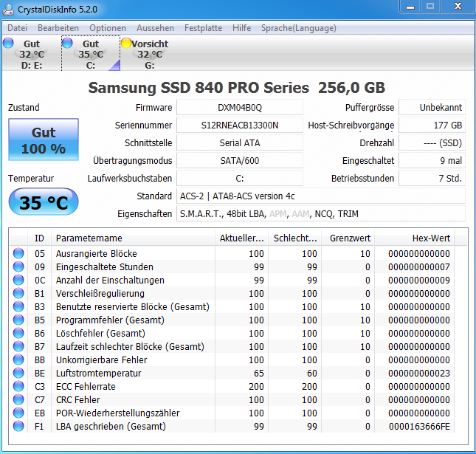Select the Eingeschaltete Stunden parameter name

click(x=105, y=267)
